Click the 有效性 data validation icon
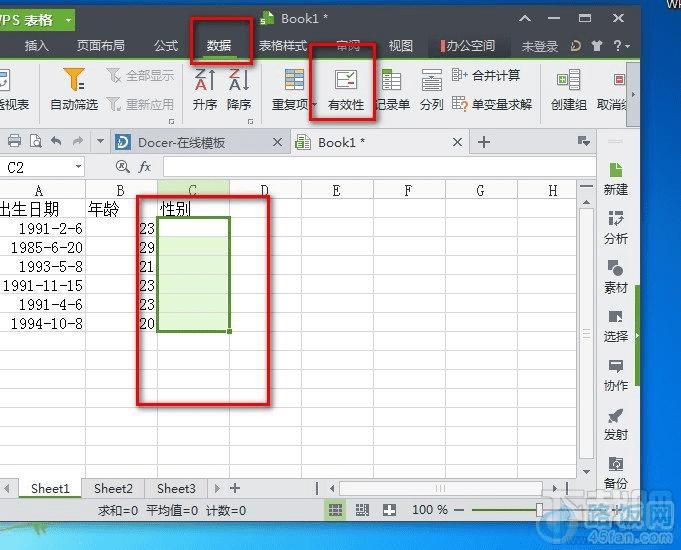This screenshot has width=681, height=550. (x=346, y=80)
